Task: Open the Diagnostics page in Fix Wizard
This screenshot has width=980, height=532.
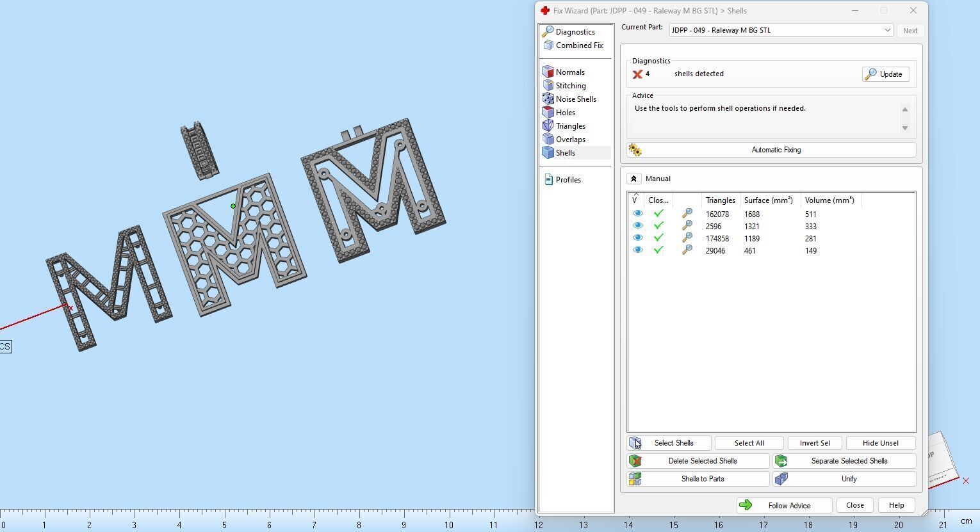Action: (x=569, y=32)
